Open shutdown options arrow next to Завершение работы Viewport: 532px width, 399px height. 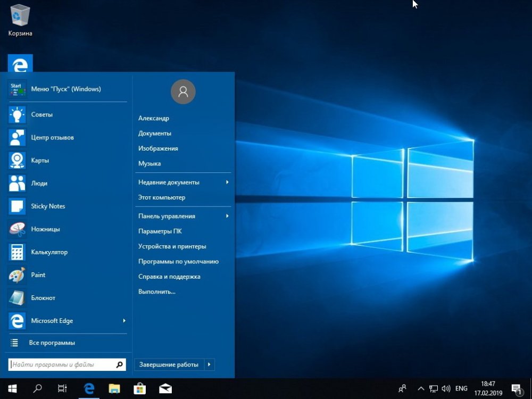[209, 365]
